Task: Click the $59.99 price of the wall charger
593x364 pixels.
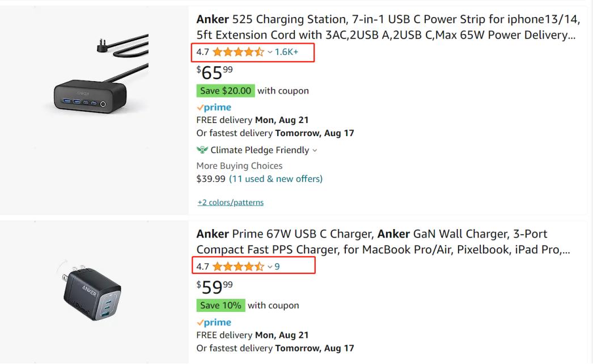Action: [x=214, y=286]
